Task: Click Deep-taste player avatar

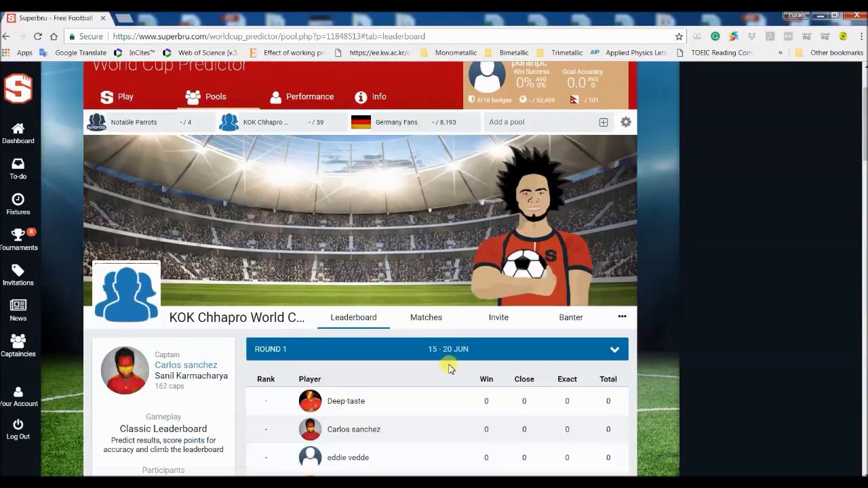Action: pos(310,401)
